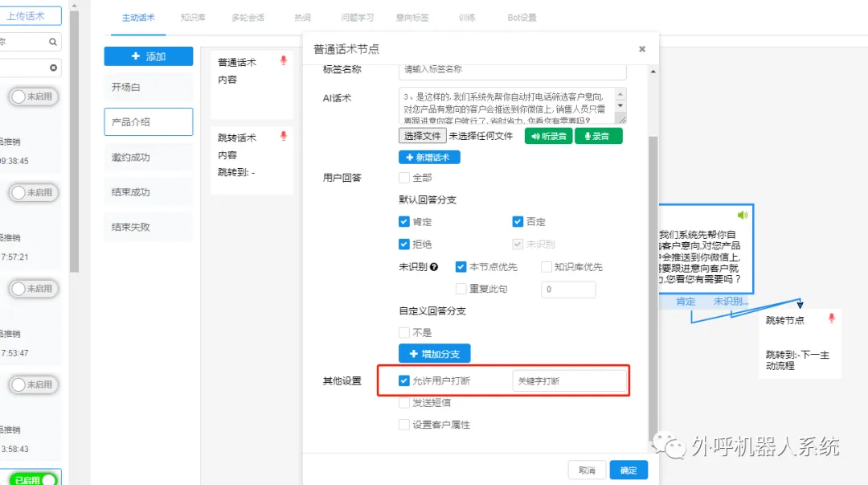The width and height of the screenshot is (868, 485).
Task: Click the left sidebar vertical scrollbar
Action: pos(74,142)
